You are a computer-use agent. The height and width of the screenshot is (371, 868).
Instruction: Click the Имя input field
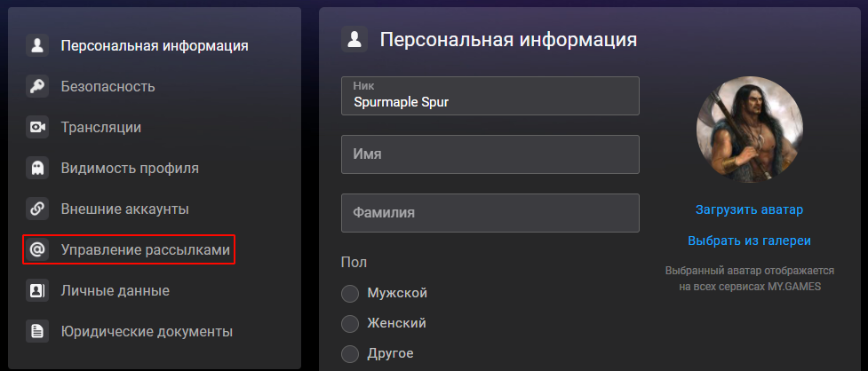pyautogui.click(x=490, y=154)
